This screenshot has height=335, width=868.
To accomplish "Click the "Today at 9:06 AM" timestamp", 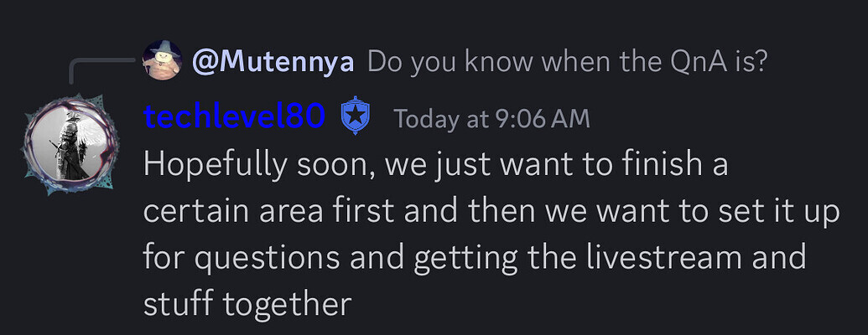I will pyautogui.click(x=491, y=119).
